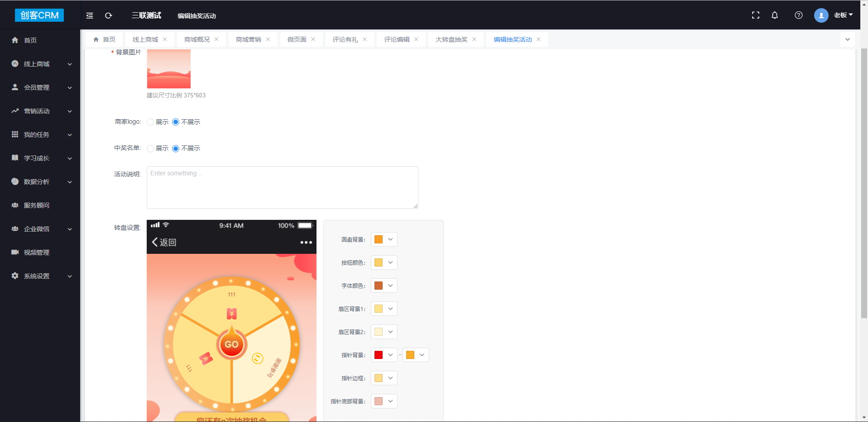868x422 pixels.
Task: Click the three-dot more icon in phone preview
Action: [306, 242]
